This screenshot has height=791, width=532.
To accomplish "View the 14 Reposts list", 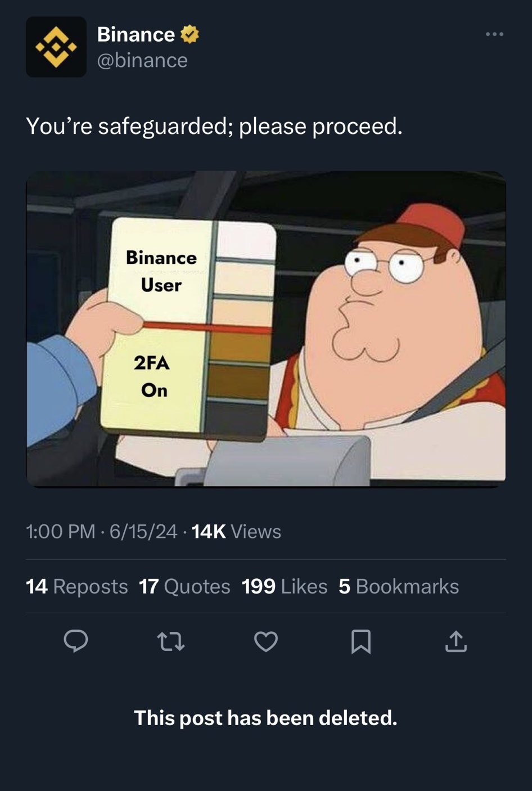I will (x=77, y=587).
